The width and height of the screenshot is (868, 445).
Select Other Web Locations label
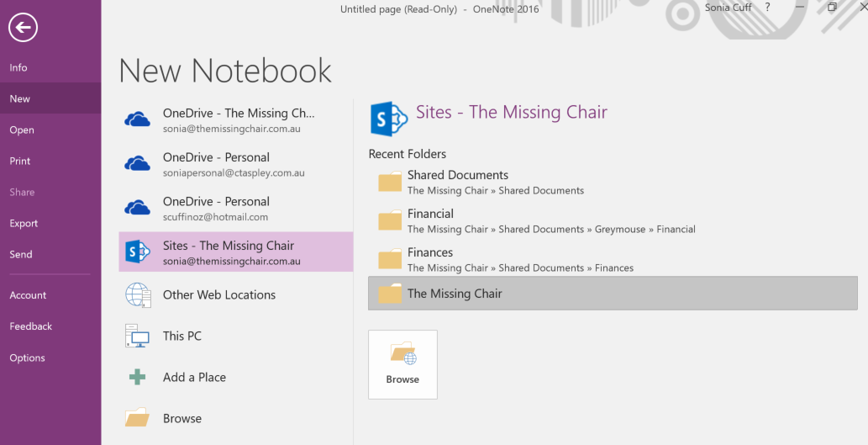(x=219, y=294)
